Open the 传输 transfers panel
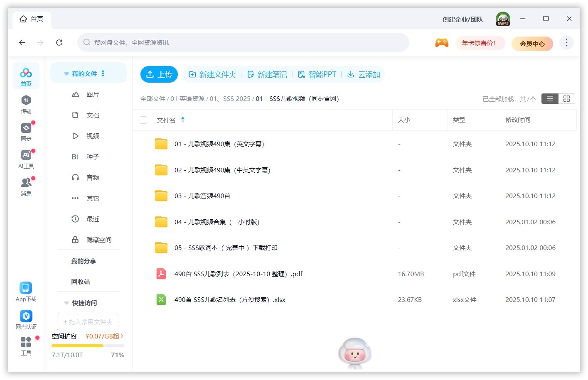 26,104
